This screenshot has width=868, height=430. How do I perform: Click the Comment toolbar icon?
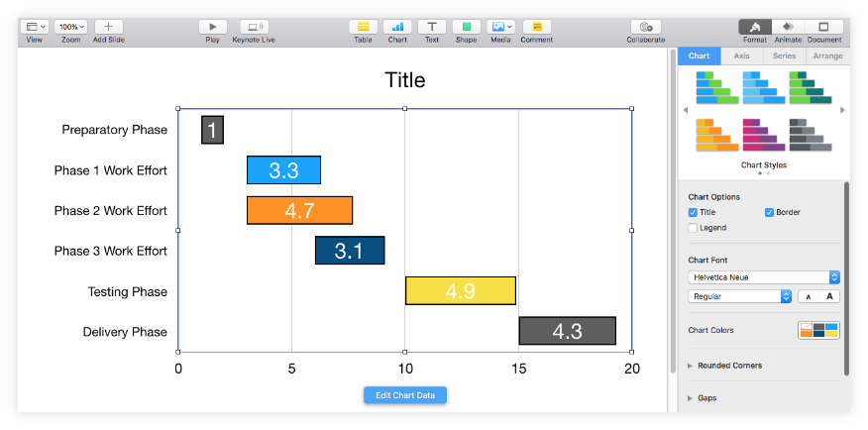(536, 27)
